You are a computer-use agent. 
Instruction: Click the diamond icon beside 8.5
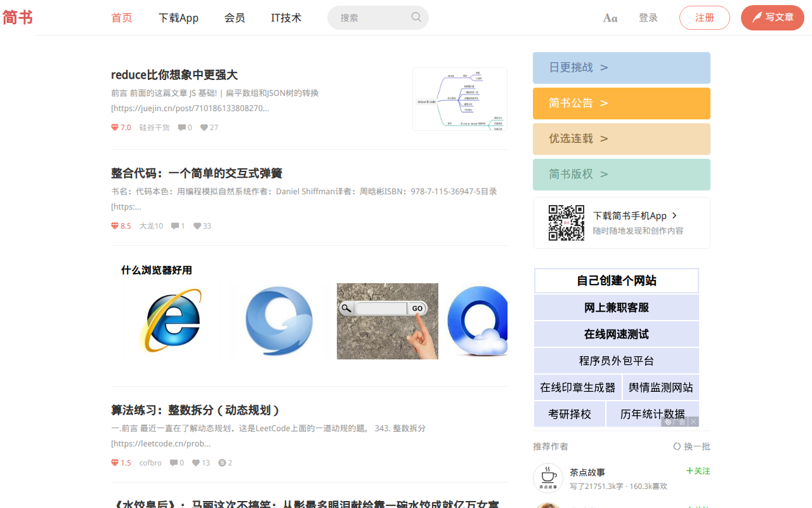coord(115,226)
